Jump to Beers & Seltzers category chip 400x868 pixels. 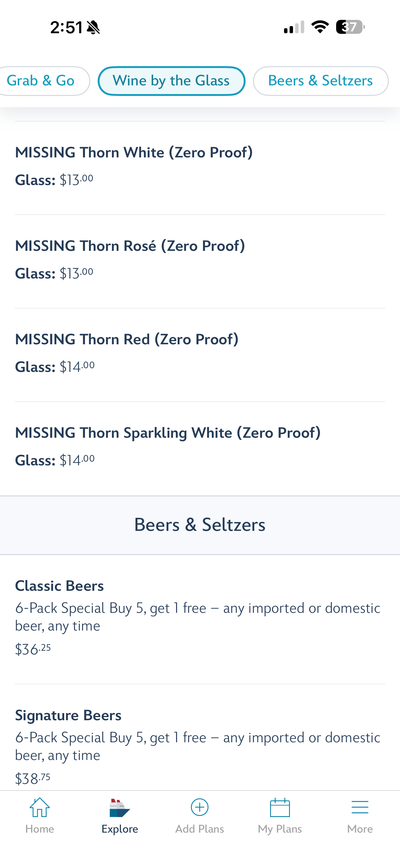click(x=321, y=81)
